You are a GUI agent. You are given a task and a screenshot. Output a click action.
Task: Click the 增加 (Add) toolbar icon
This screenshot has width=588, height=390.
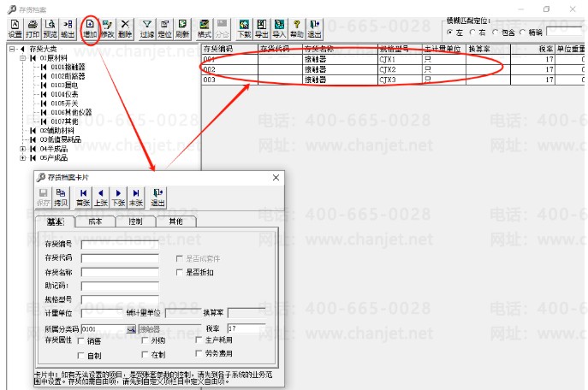pos(90,29)
